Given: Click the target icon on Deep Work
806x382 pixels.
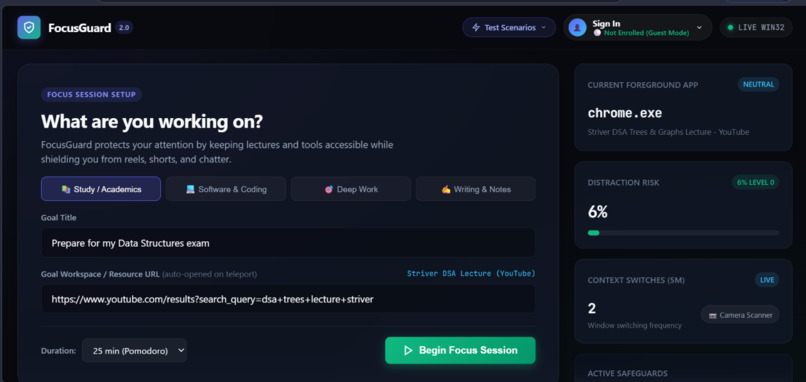Looking at the screenshot, I should click(x=329, y=189).
